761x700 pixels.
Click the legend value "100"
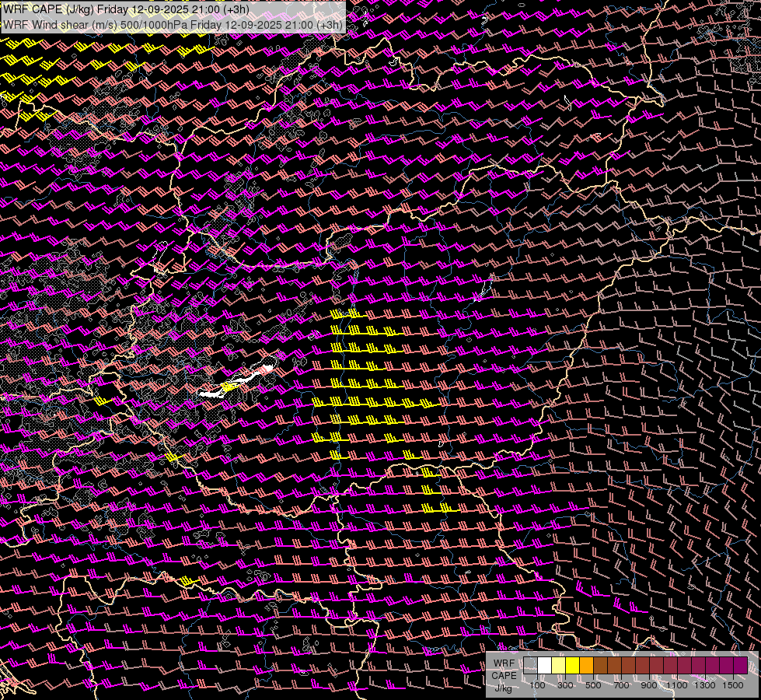(537, 685)
